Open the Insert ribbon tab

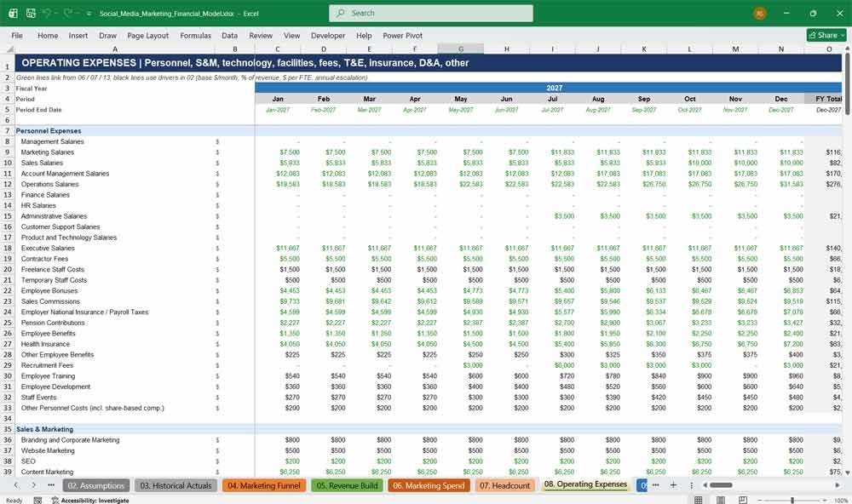[x=78, y=35]
